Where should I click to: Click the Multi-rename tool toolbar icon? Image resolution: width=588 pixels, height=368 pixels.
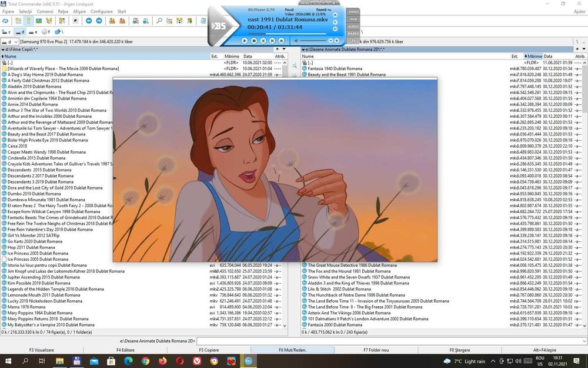169,21
